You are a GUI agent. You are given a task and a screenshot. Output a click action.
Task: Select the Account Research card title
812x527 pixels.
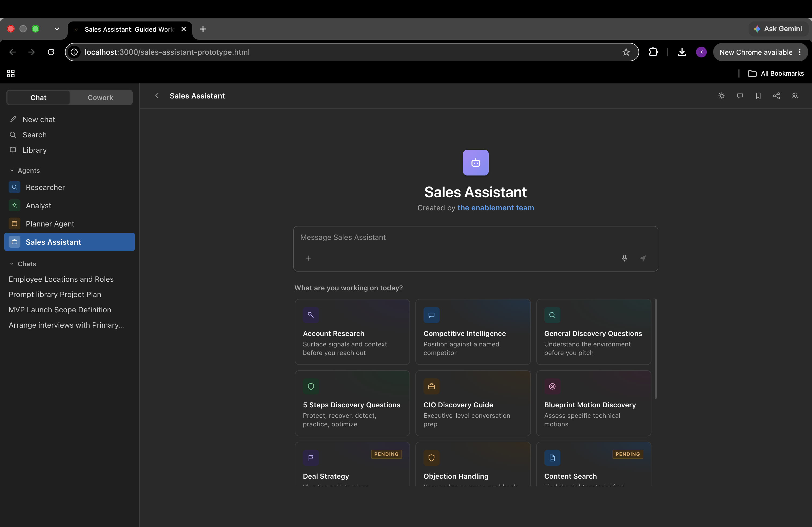(334, 333)
